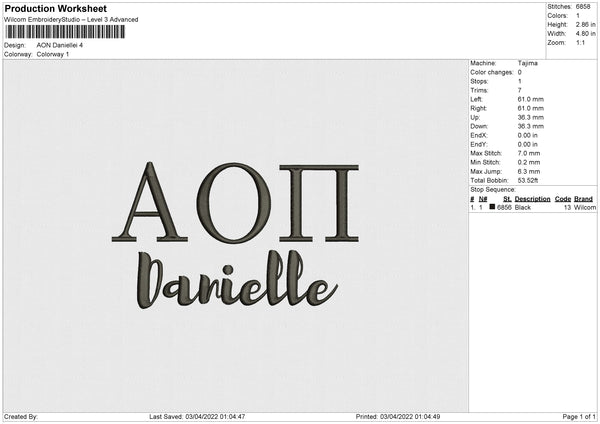Click the 'Wilcom EmbroideryStudio – Level 3 Advanced' line
The height and width of the screenshot is (424, 600).
[x=71, y=20]
